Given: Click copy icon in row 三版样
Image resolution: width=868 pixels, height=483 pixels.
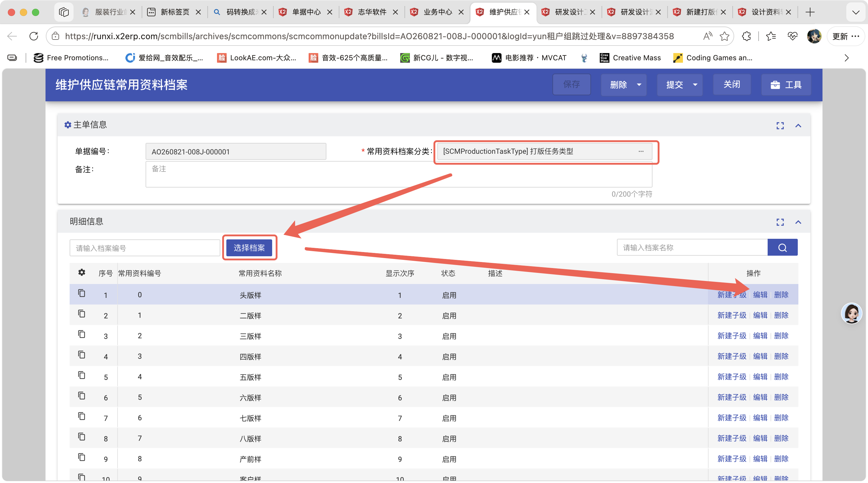Looking at the screenshot, I should 82,334.
